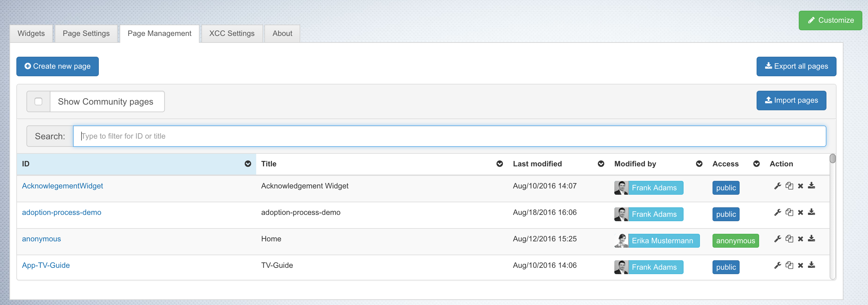Delete the anonymous page with X icon

pyautogui.click(x=801, y=239)
